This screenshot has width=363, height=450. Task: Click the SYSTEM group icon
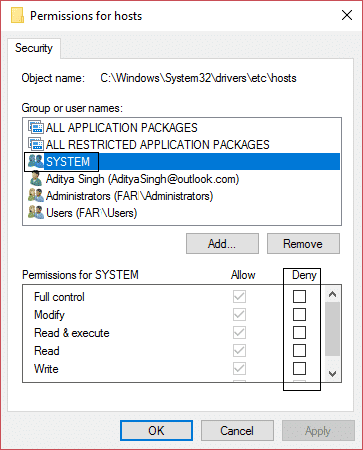(36, 161)
